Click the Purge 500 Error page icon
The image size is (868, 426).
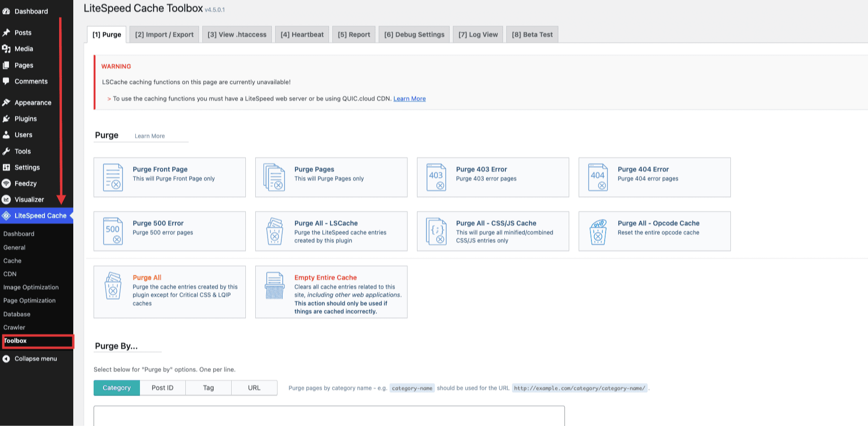113,231
